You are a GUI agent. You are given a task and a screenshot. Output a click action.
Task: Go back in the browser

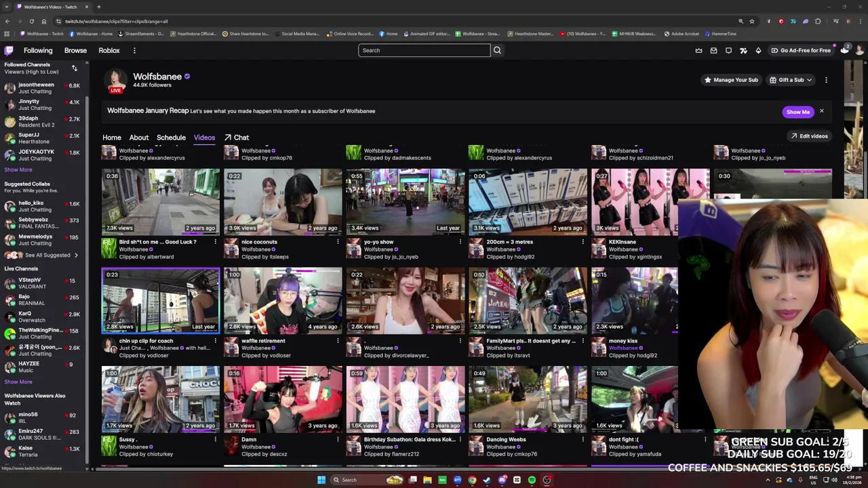[x=7, y=21]
